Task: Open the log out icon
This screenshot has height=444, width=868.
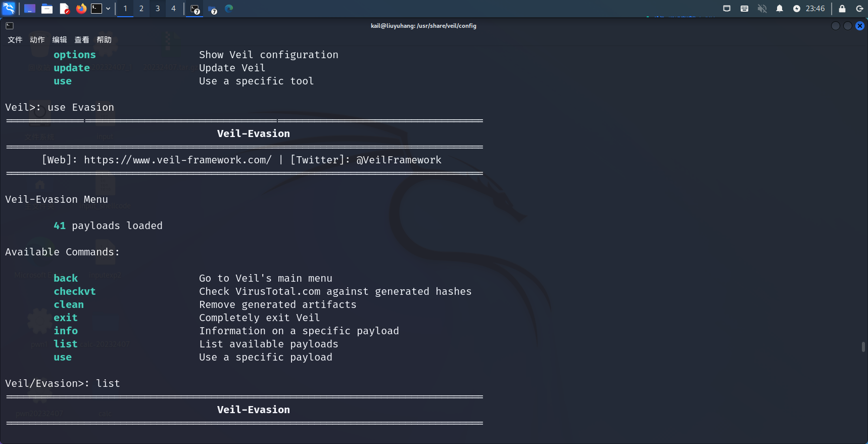Action: coord(859,9)
